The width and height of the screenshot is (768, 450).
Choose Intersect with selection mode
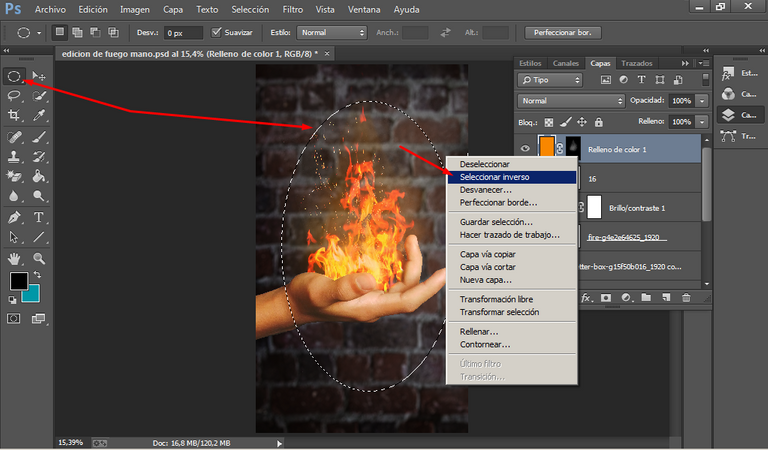(114, 32)
